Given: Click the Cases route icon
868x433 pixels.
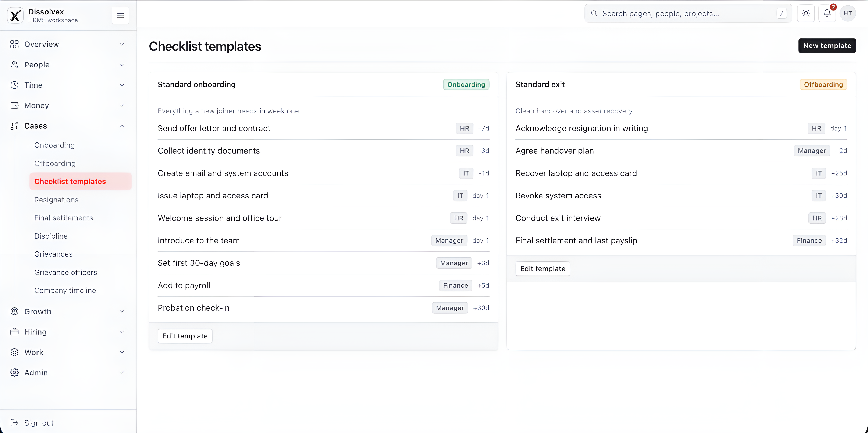Looking at the screenshot, I should pos(14,126).
